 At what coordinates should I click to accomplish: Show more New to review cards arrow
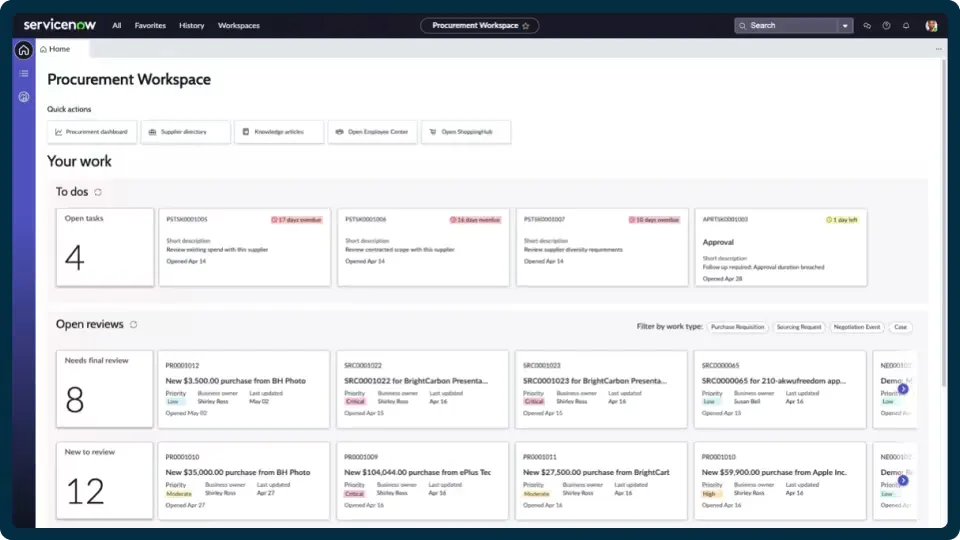903,481
